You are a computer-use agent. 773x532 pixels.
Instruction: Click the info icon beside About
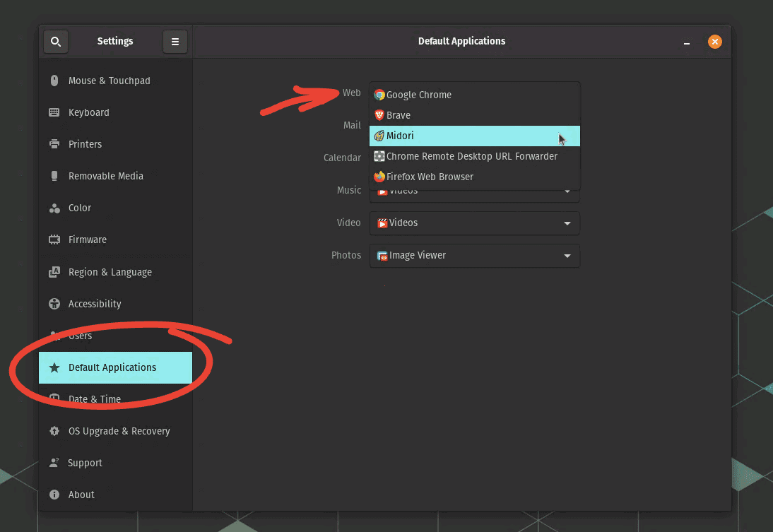54,495
